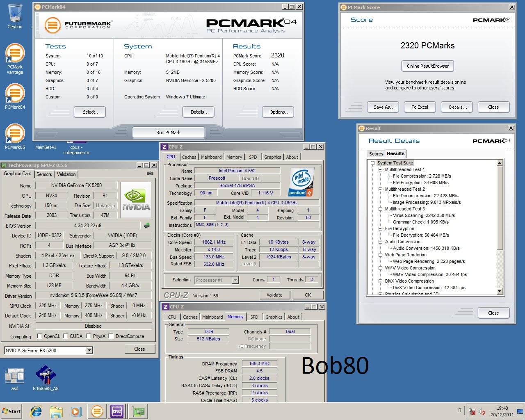Open Internet Explorer from taskbar

pos(36,411)
